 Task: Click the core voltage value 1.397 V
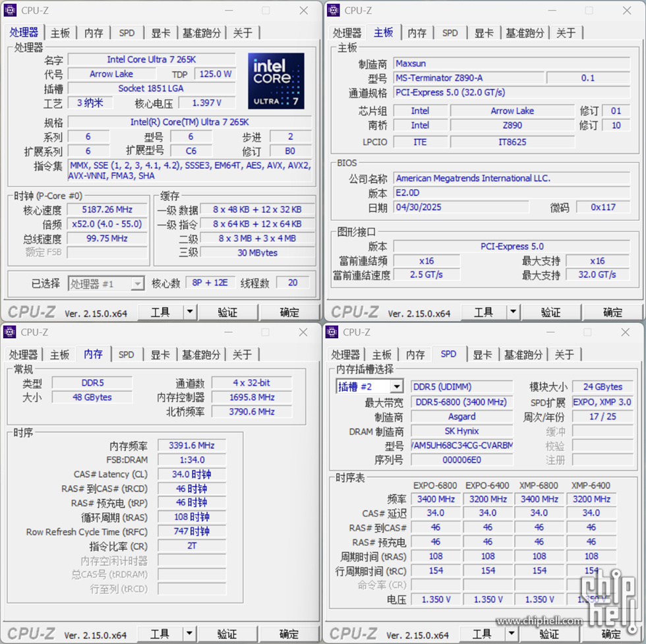[x=207, y=103]
